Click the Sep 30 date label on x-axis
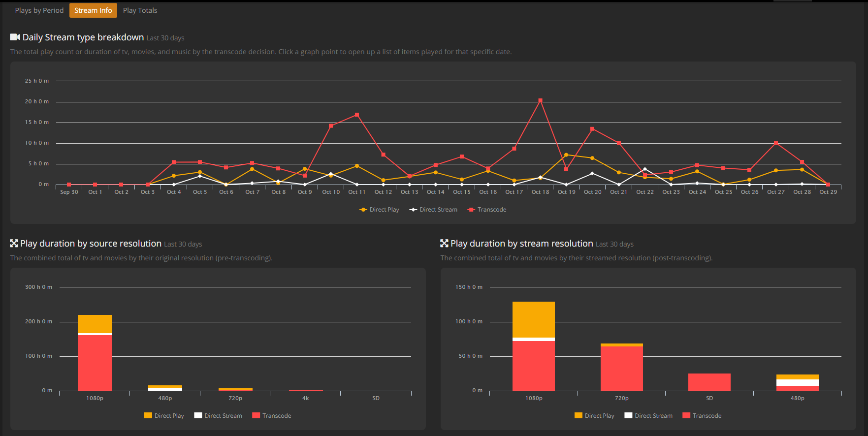Viewport: 868px width, 436px height. [69, 192]
